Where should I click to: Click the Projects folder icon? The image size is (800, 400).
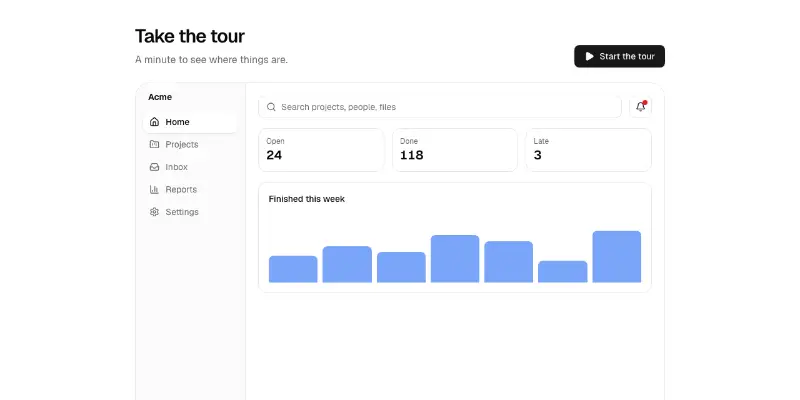point(154,144)
